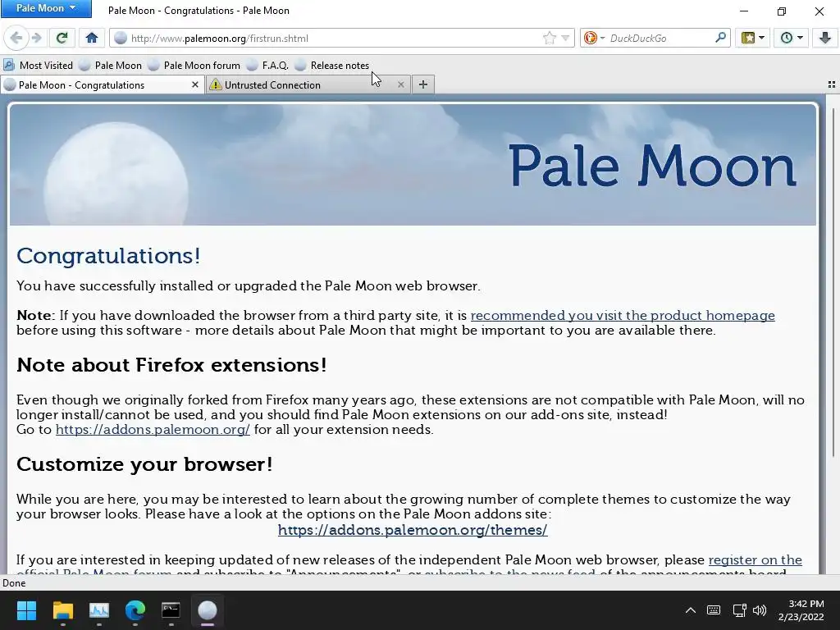840x630 pixels.
Task: Click the Pale Moon taskbar icon
Action: point(208,610)
